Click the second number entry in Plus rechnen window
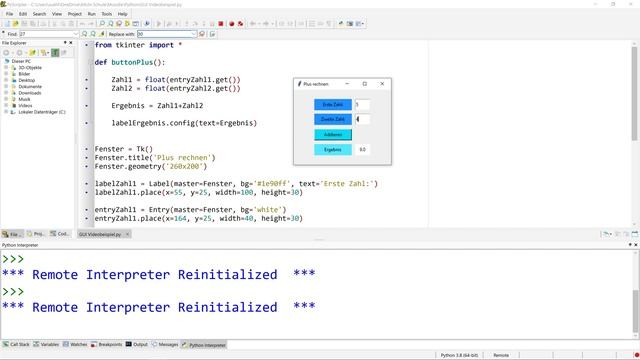 tap(362, 119)
